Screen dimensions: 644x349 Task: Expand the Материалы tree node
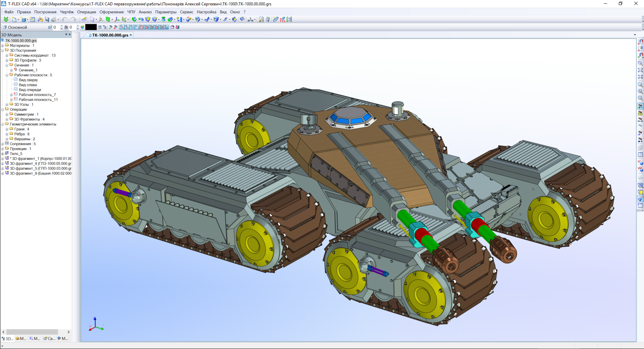pos(2,46)
